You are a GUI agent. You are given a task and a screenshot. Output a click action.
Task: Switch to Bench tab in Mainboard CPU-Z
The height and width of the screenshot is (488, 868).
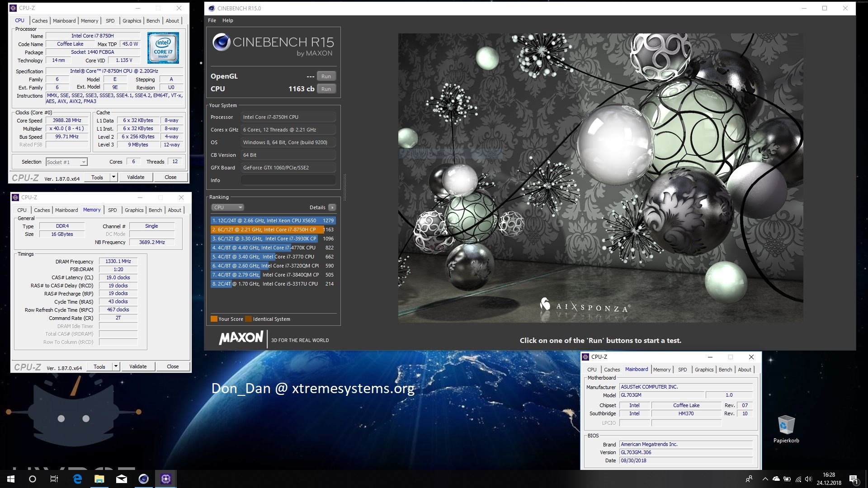[x=725, y=370]
